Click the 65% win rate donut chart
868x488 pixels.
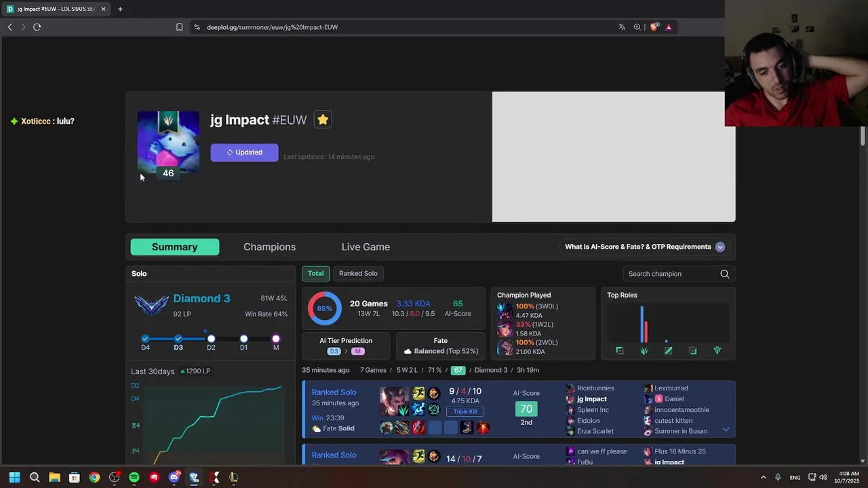point(325,308)
